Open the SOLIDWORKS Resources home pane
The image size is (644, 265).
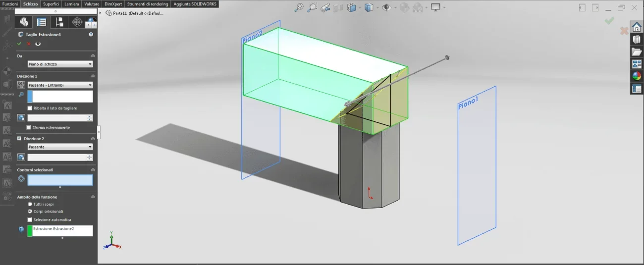pos(636,27)
